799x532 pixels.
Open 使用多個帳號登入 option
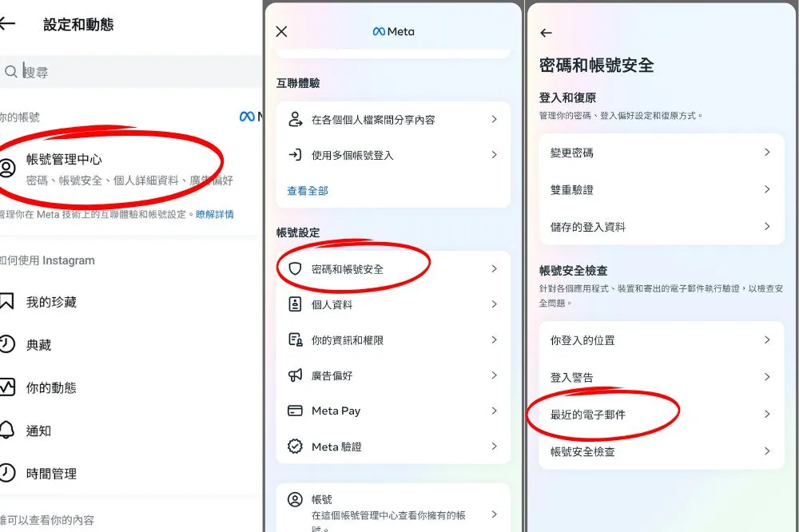393,155
